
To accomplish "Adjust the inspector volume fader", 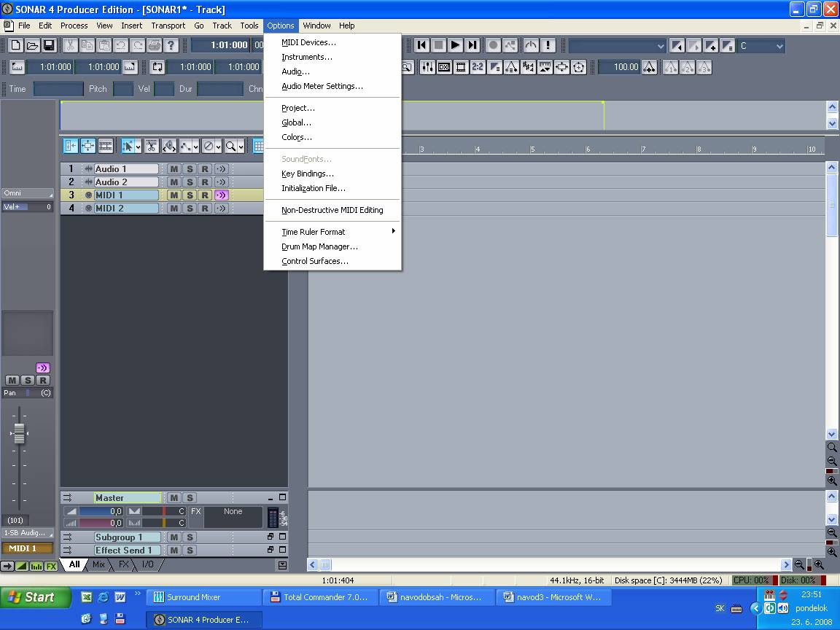I will click(x=19, y=433).
